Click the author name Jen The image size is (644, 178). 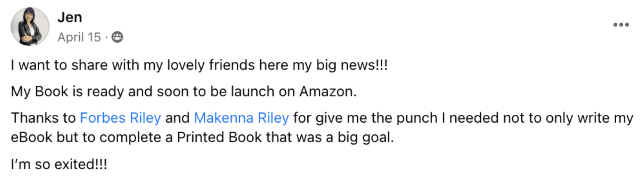tap(70, 17)
